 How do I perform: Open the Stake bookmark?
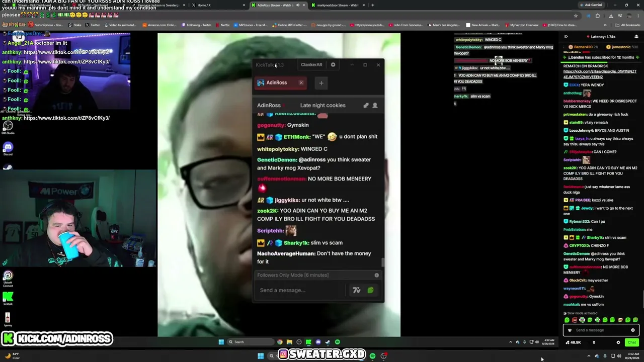click(x=74, y=25)
